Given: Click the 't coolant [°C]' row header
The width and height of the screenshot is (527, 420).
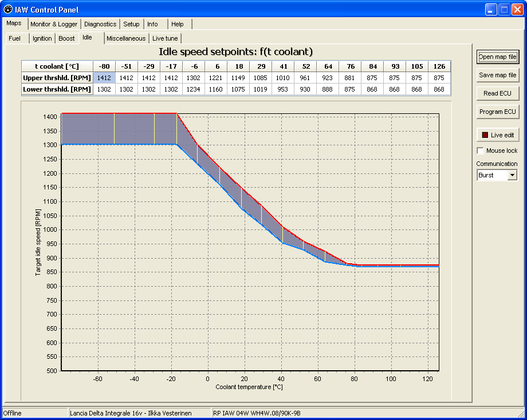Looking at the screenshot, I should 57,66.
